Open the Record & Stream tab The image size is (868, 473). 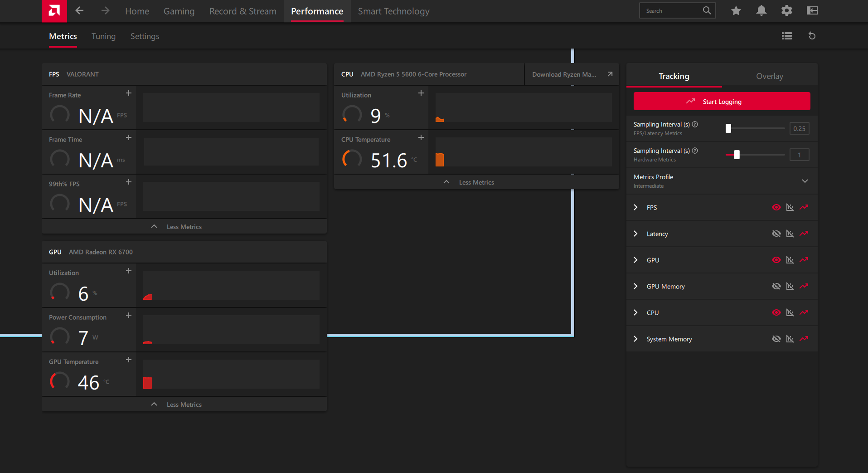pos(243,11)
